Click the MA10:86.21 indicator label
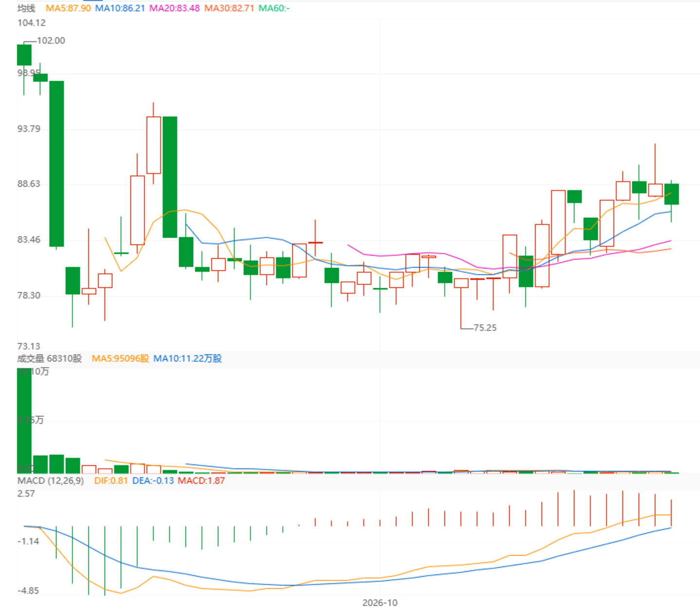The width and height of the screenshot is (700, 614). 120,8
